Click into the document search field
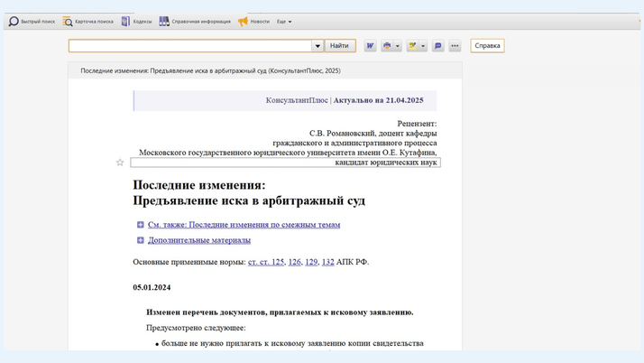644x363 pixels. [190, 46]
